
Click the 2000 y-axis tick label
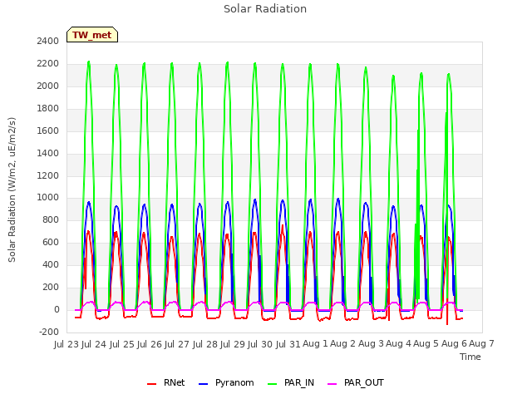(x=48, y=86)
